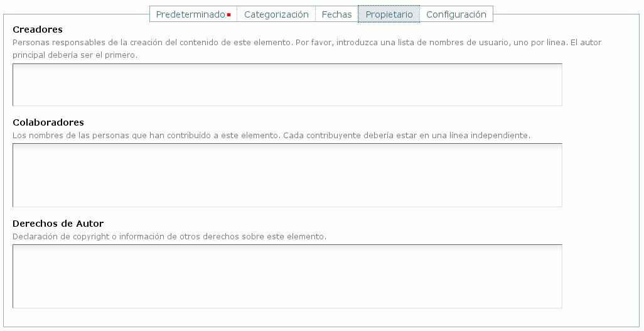Open the Categorización tab

pyautogui.click(x=276, y=14)
